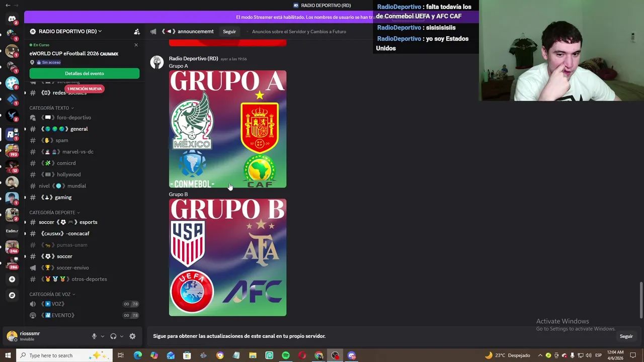The width and height of the screenshot is (644, 362).
Task: Click the riossmr user avatar
Action: (12, 336)
